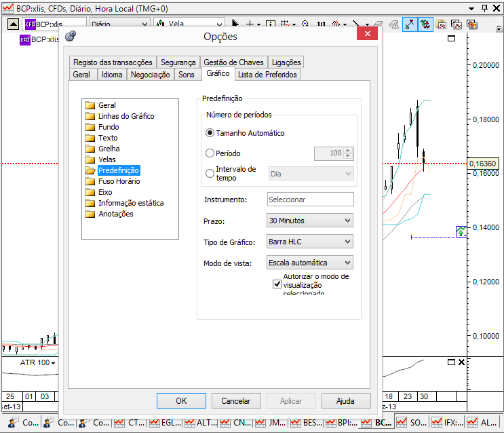Pin the chart window using pushpin icon

click(485, 8)
